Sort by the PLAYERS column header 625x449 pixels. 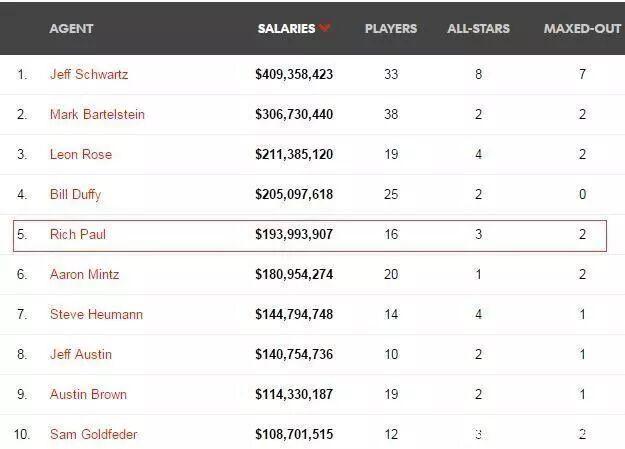click(x=391, y=29)
